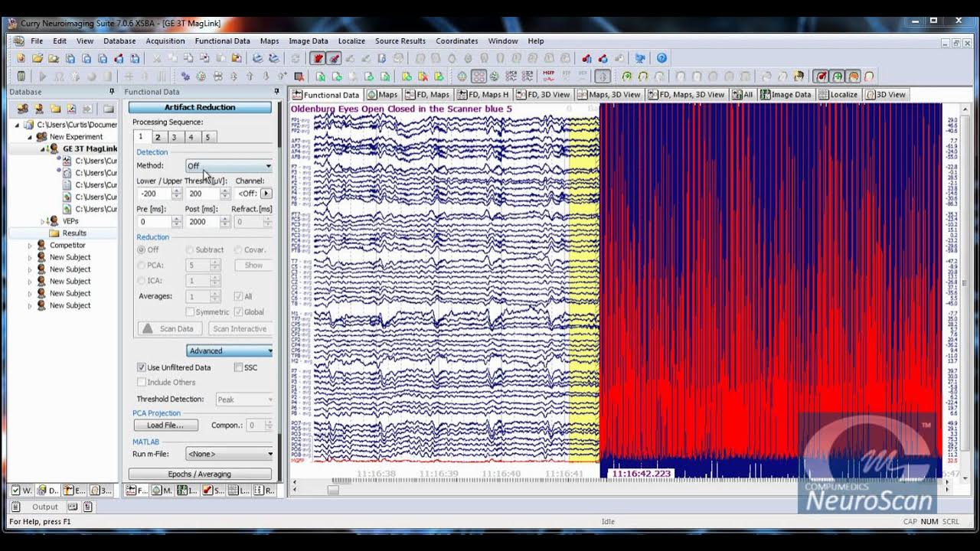Click the four-squares layout icon in the second toolbar
This screenshot has height=551, width=980.
(217, 76)
